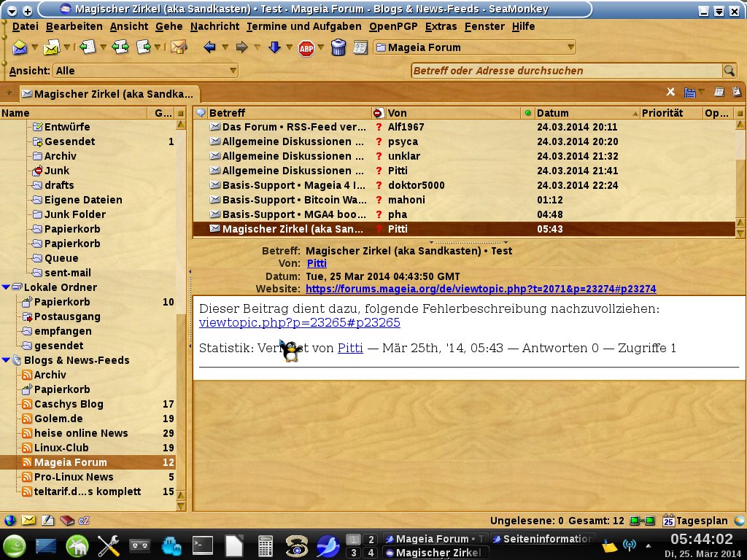Open the green Mageia start menu in the taskbar
This screenshot has width=747, height=560.
15,545
